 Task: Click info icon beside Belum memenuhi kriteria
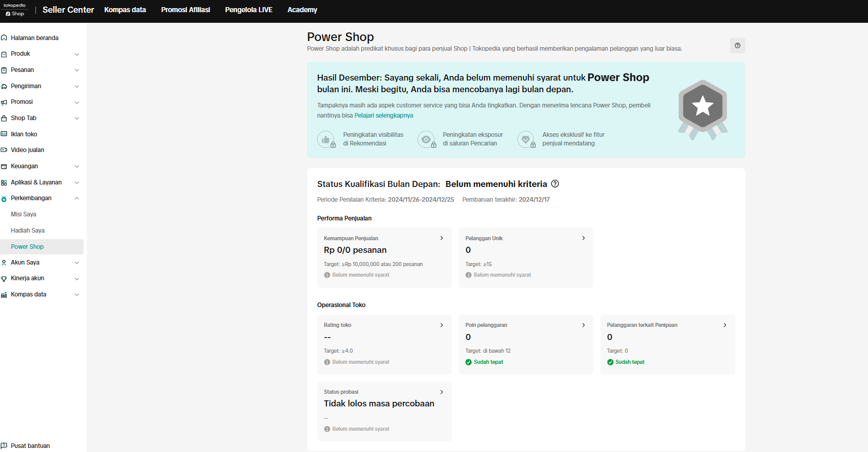555,184
